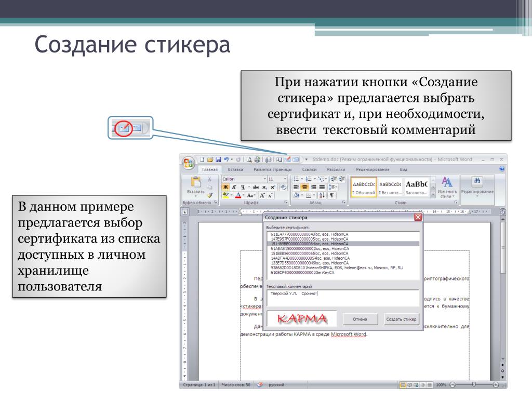Toggle bold Ж formatting

[225, 187]
